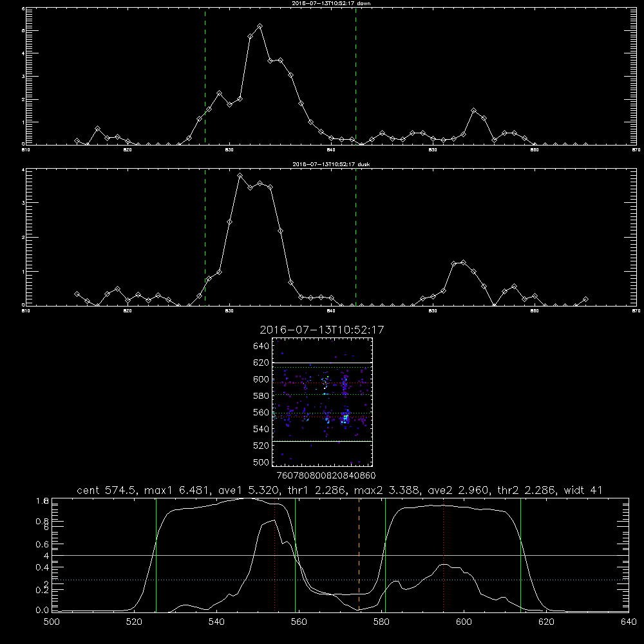Click the right green dashed line in dawn plot

click(355, 76)
